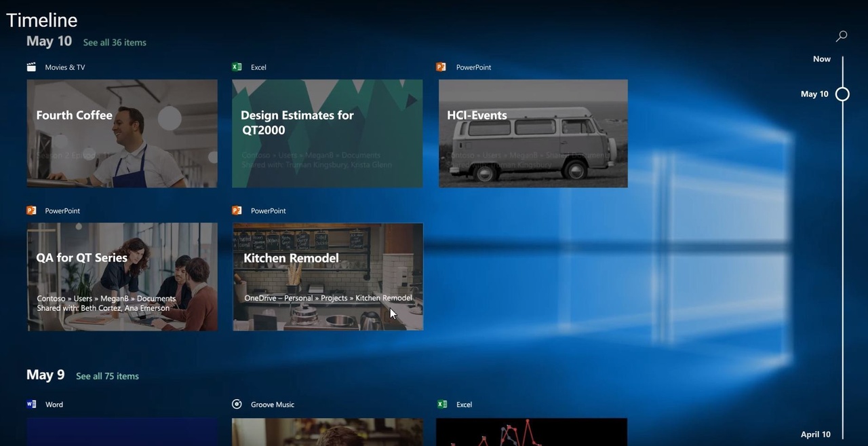Viewport: 868px width, 446px height.
Task: Click the search magnifier icon
Action: pos(842,36)
